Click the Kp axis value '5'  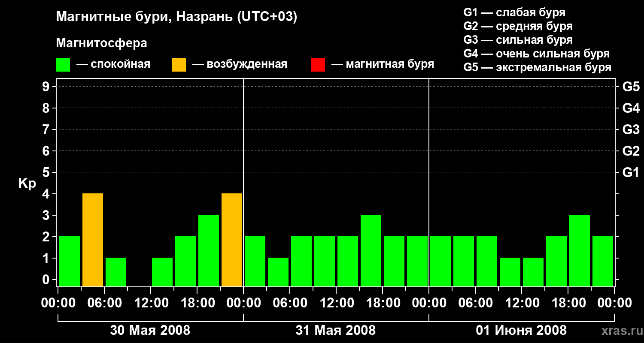tap(47, 172)
